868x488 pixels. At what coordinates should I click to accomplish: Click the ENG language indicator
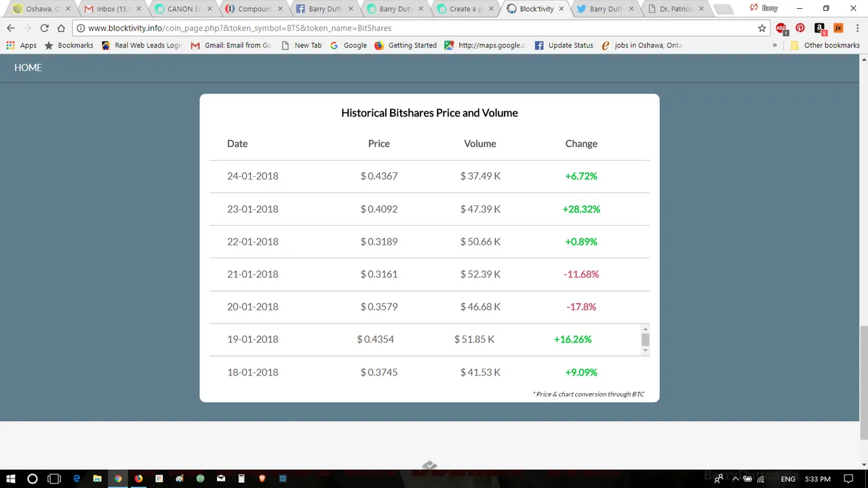pos(788,479)
